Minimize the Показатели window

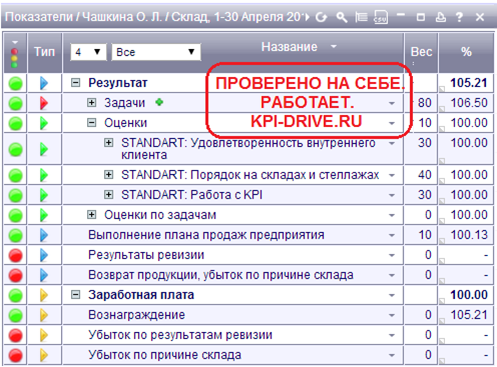click(401, 15)
